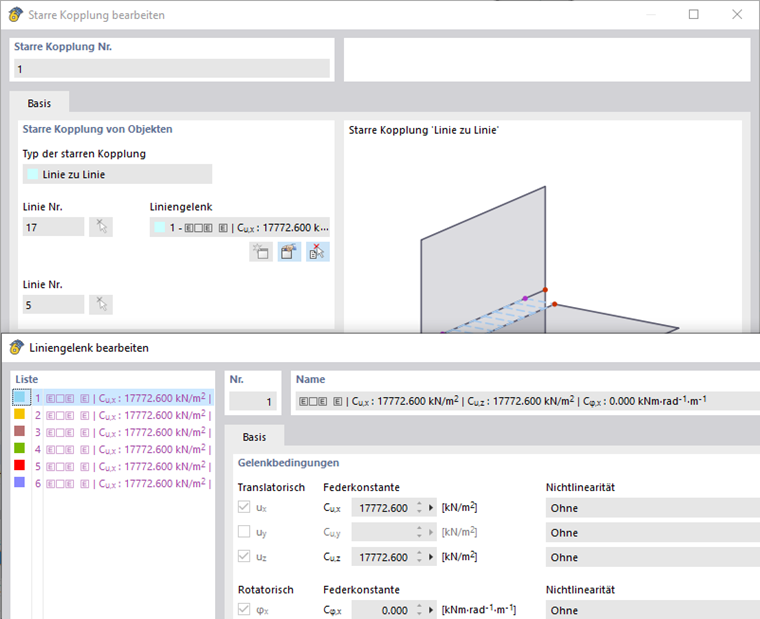
Task: Click the app icon in Liniengelenk bearbeiten title bar
Action: coord(16,348)
